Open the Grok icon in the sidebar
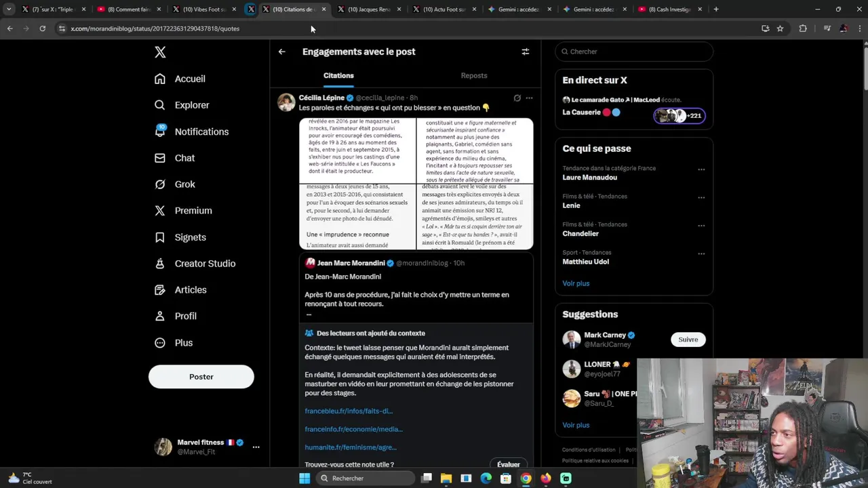Screen dimensions: 868x488 [x=160, y=184]
